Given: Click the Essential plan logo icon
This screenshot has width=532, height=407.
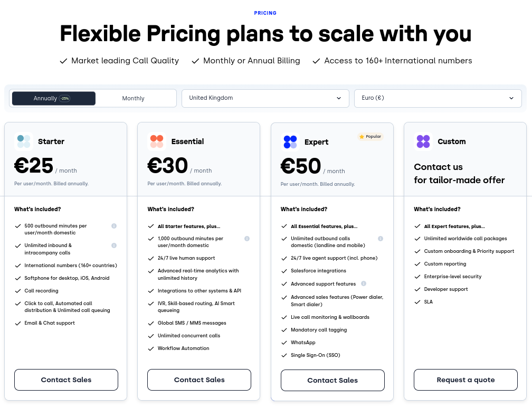Looking at the screenshot, I should coord(156,141).
